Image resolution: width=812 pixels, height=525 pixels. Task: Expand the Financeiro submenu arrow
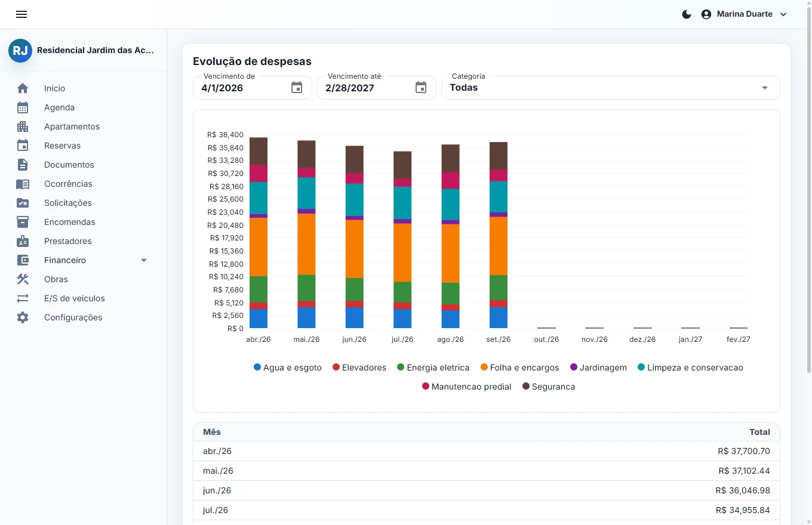tap(143, 260)
